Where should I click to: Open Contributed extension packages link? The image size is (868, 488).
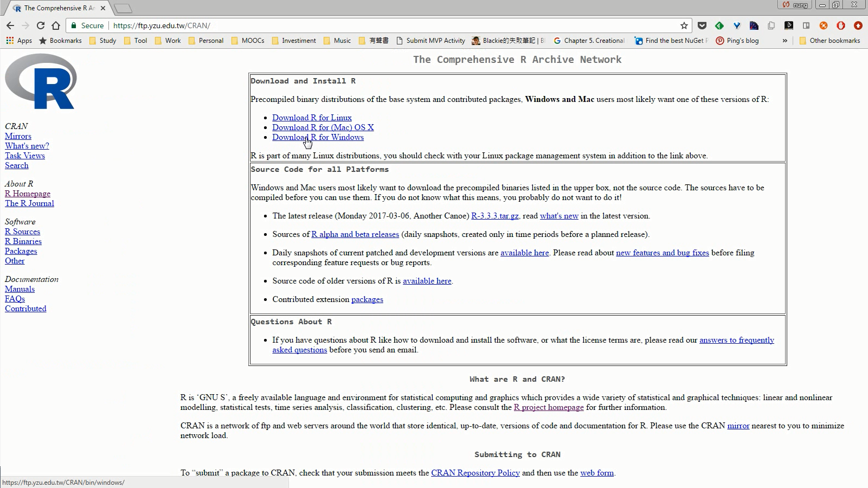click(x=367, y=299)
